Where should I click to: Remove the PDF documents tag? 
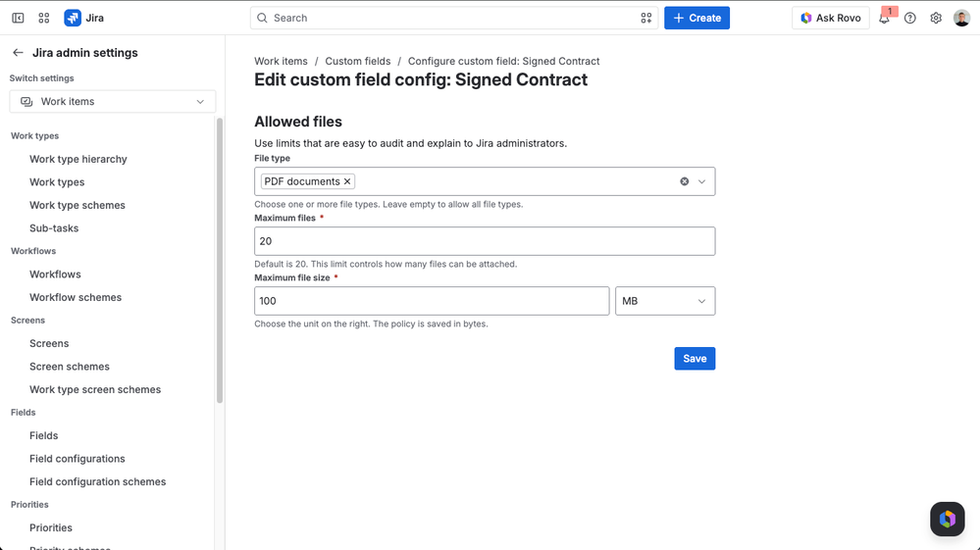(347, 181)
